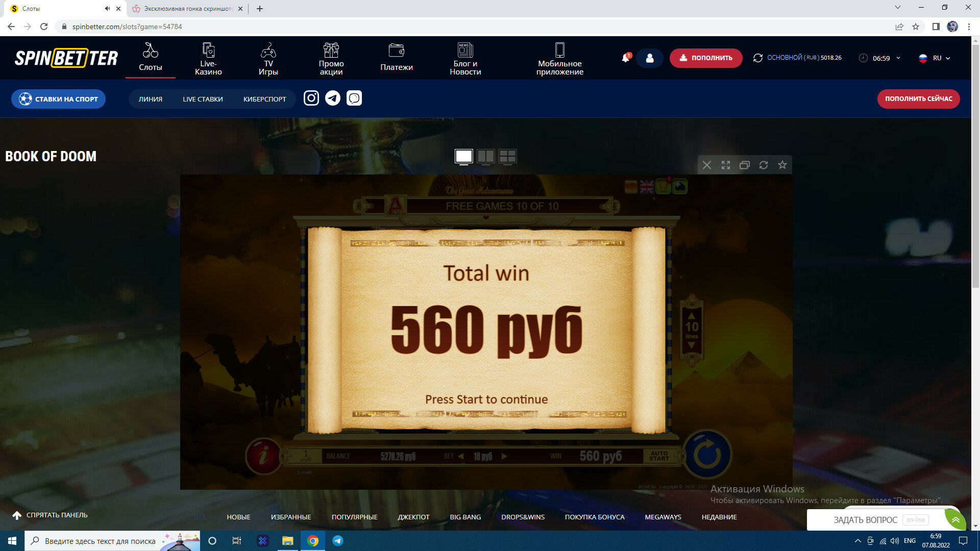The width and height of the screenshot is (980, 551).
Task: Open the Live-Казино menu item
Action: [x=208, y=59]
